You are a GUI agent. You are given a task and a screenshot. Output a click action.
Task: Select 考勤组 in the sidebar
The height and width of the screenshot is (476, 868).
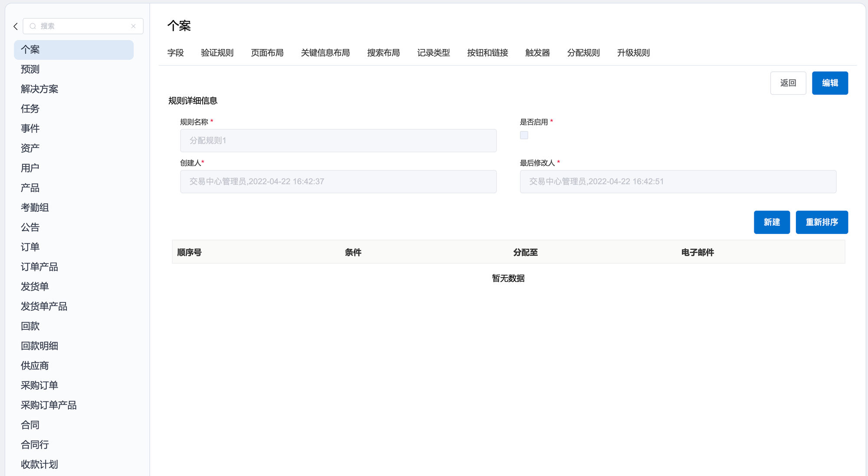35,207
